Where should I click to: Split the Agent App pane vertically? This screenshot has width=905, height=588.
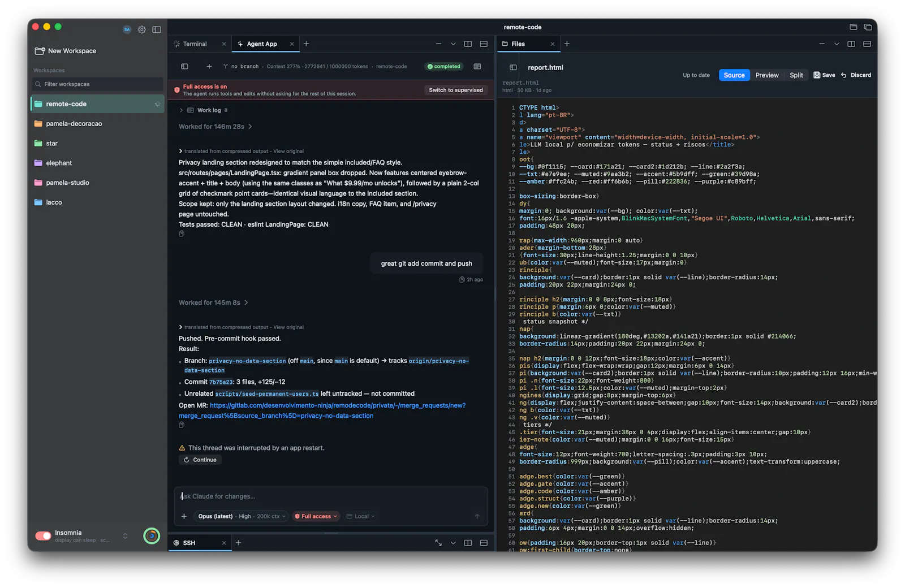coord(468,44)
